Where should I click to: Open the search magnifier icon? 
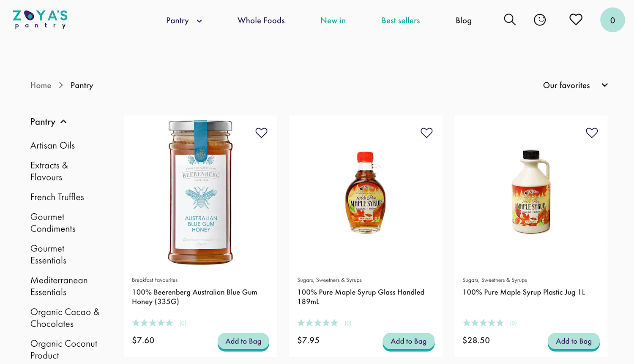[510, 20]
